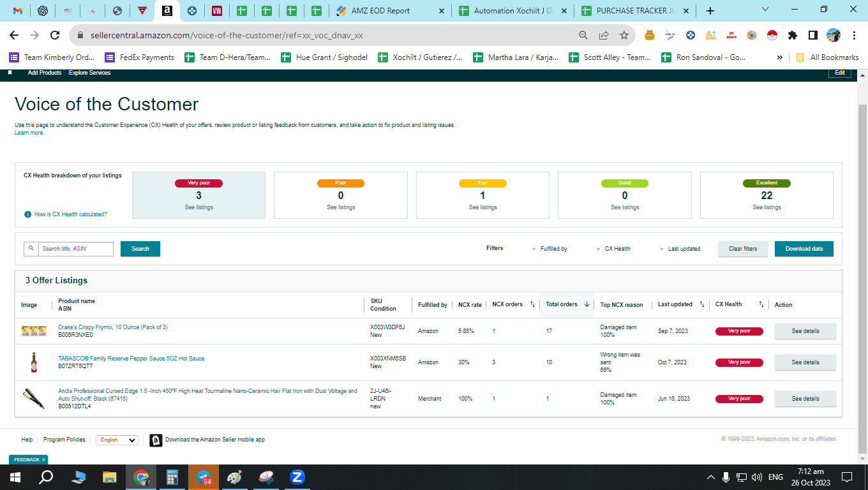
Task: Switch to Automation Xochilt J tab
Action: 513,11
